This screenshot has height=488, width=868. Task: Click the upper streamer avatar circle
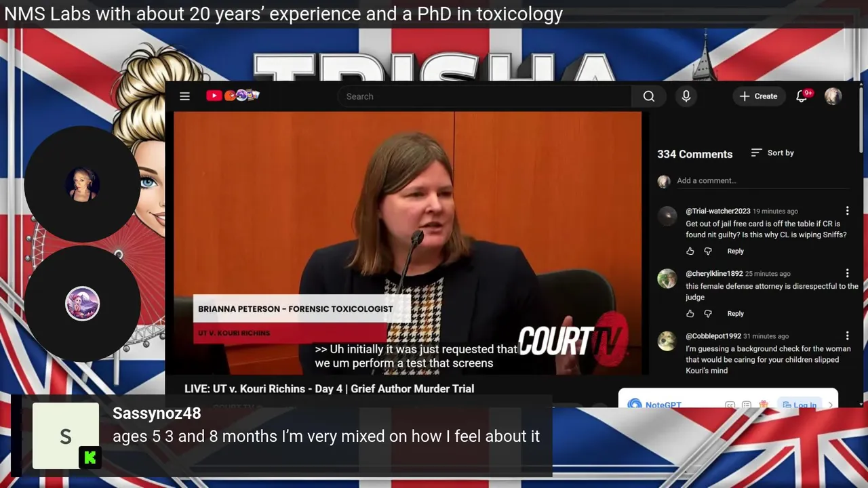82,184
